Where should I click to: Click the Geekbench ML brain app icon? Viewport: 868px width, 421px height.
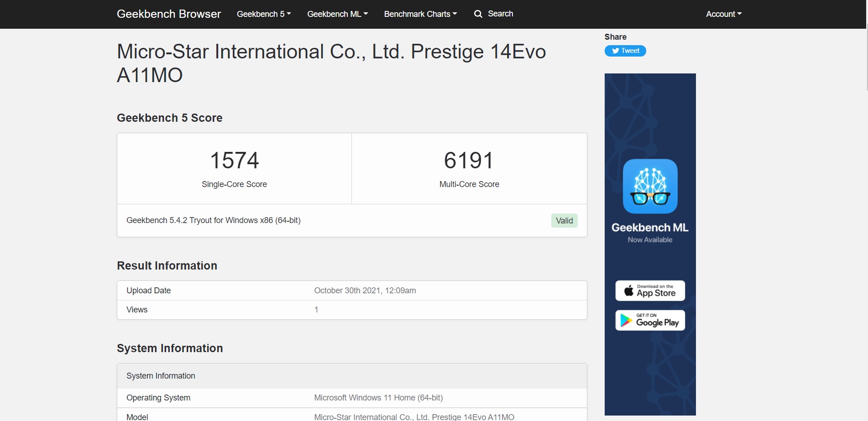pyautogui.click(x=650, y=186)
